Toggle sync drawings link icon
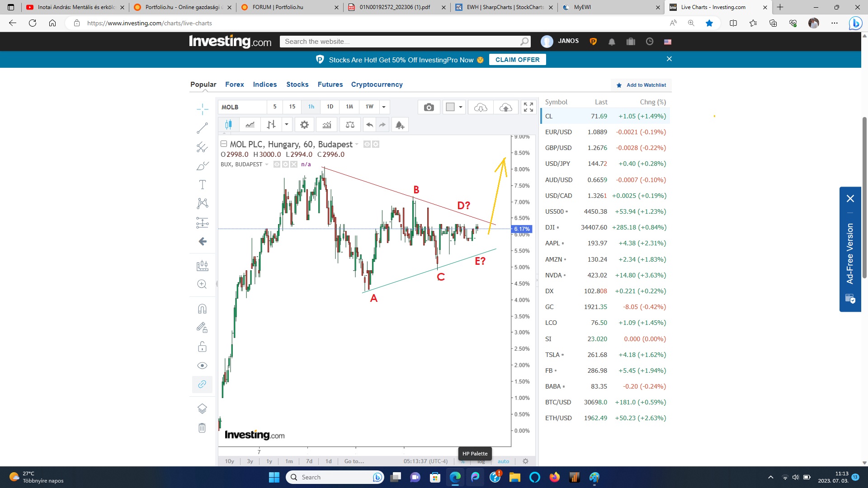The height and width of the screenshot is (488, 868). coord(202,384)
